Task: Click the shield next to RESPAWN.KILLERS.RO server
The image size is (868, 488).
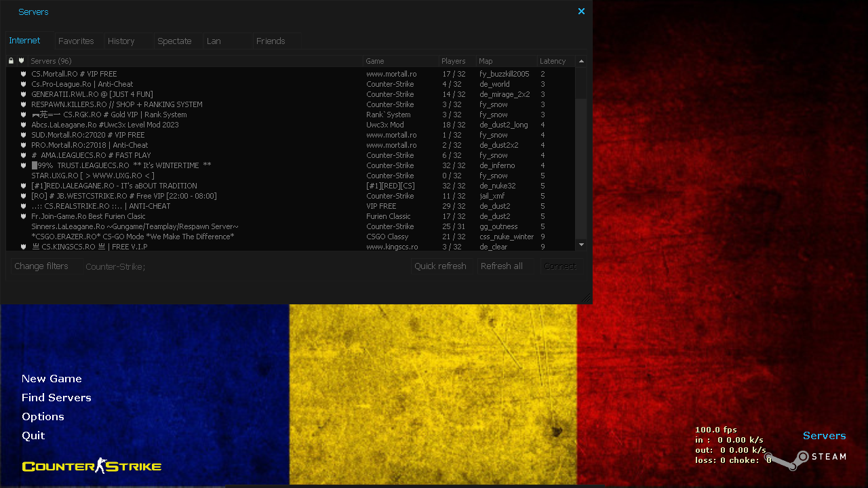Action: 23,104
